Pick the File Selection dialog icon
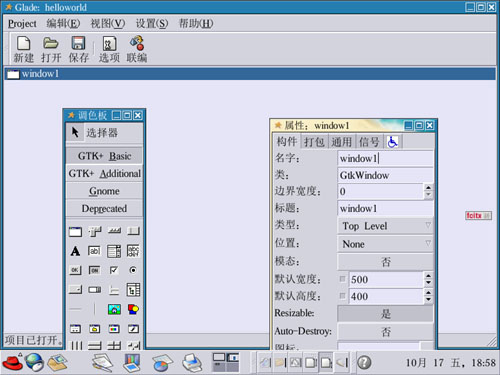Image resolution: width=500 pixels, height=375 pixels. coord(94,329)
